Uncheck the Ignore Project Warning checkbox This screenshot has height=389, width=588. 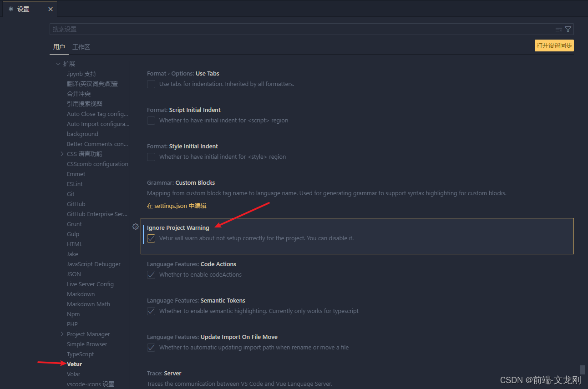(151, 238)
